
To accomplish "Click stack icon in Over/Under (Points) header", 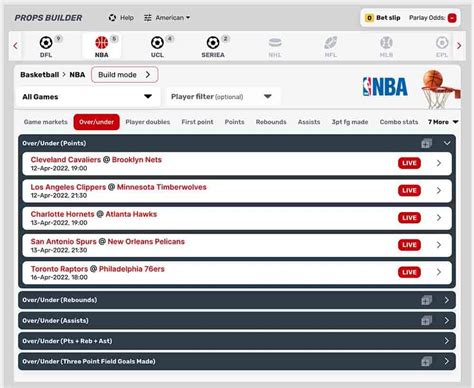I will tap(426, 143).
